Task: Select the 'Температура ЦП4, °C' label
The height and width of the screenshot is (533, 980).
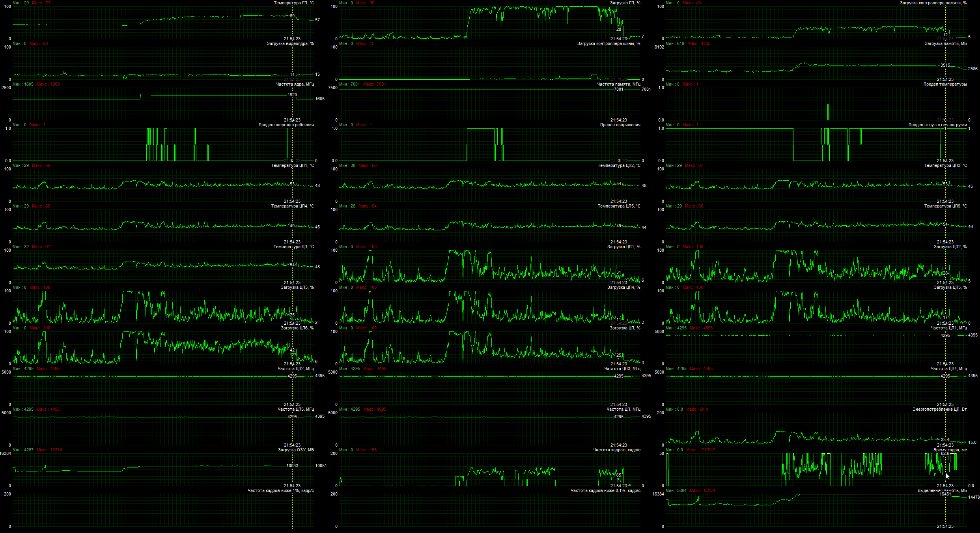Action: [293, 206]
